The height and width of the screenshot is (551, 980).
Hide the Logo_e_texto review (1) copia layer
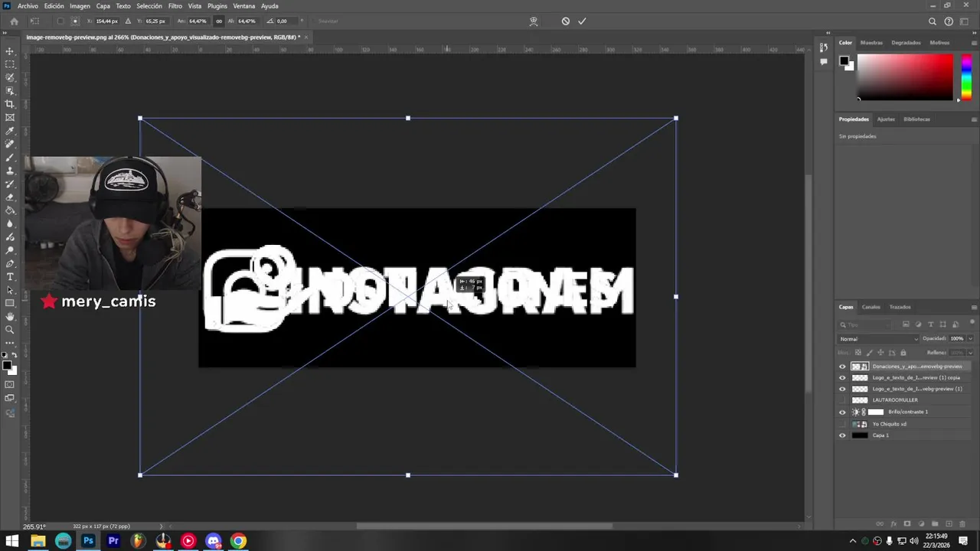coord(843,378)
